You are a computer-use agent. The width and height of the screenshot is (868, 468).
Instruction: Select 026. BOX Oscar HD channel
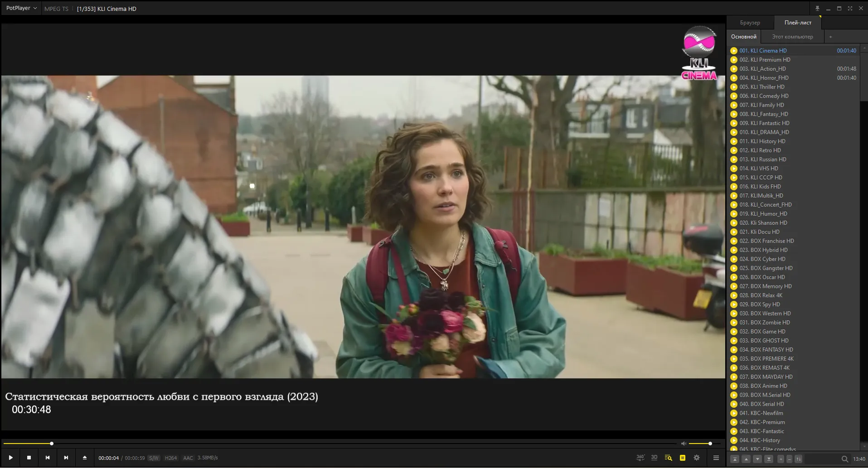(x=793, y=277)
